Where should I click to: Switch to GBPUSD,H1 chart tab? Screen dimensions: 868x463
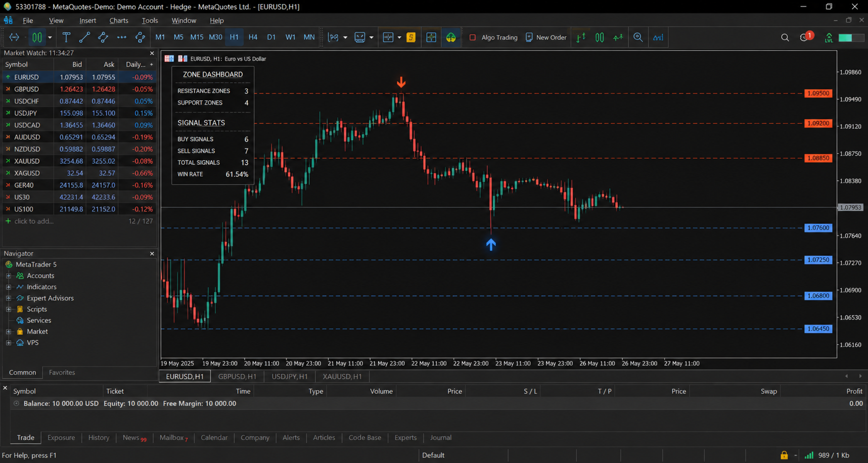(x=237, y=377)
